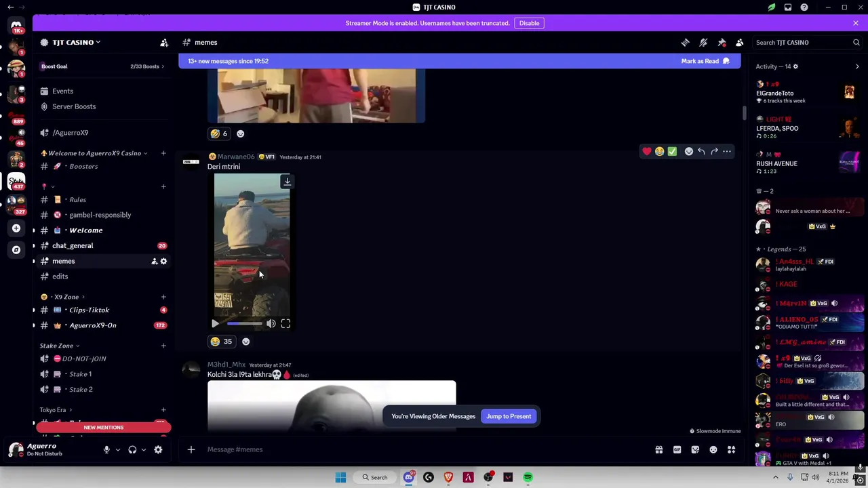Play the ATV video
The width and height of the screenshot is (868, 488).
pos(215,324)
